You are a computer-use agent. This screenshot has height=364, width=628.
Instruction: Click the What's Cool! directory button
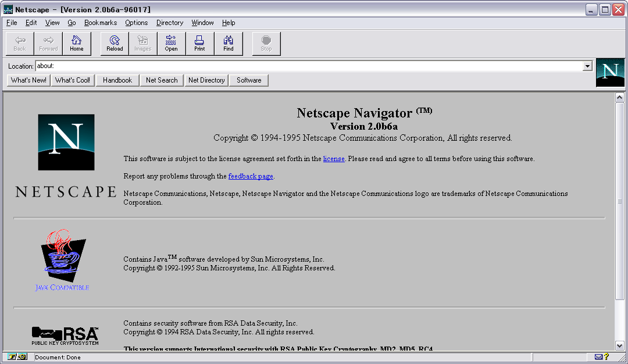(73, 80)
